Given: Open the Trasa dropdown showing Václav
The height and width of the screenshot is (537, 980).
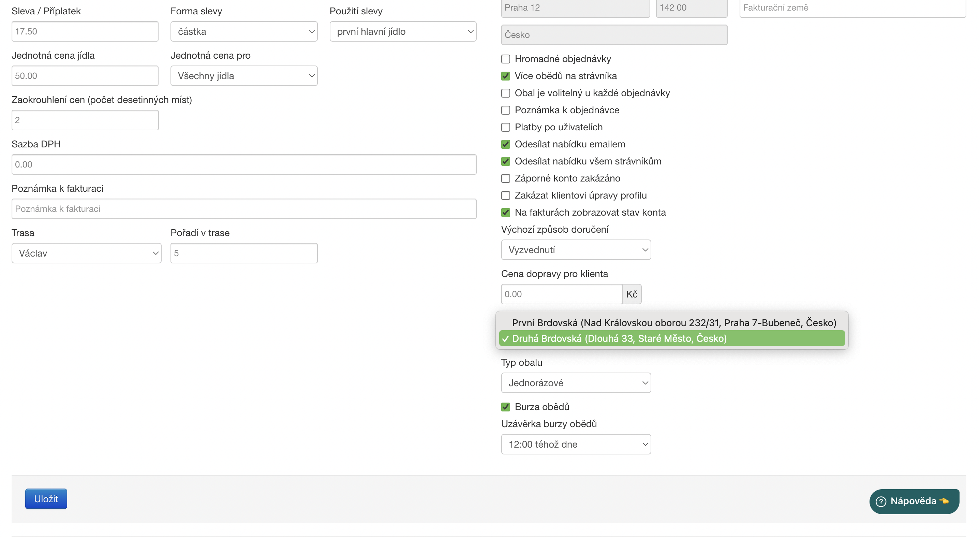Looking at the screenshot, I should [x=86, y=253].
